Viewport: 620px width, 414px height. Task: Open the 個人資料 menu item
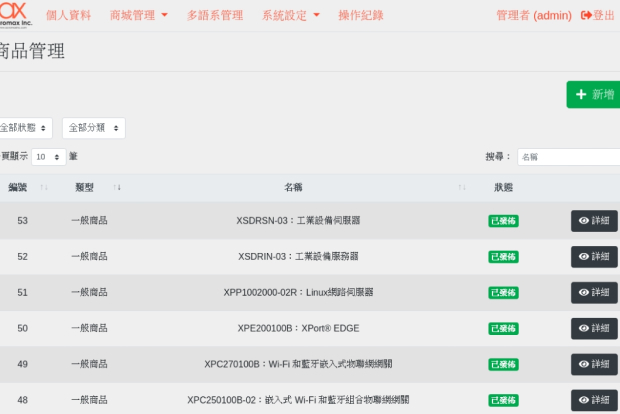tap(68, 15)
